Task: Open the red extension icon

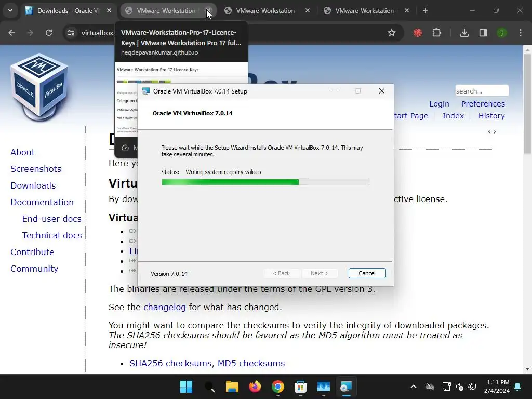Action: point(418,33)
